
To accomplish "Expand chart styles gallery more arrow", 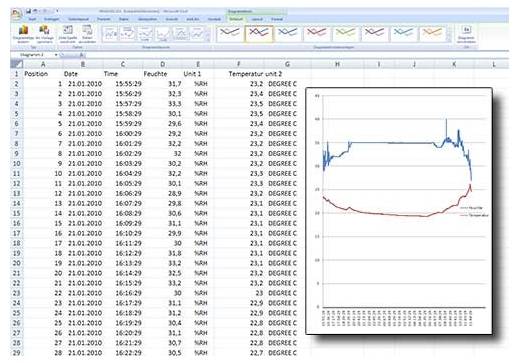I will [x=449, y=39].
